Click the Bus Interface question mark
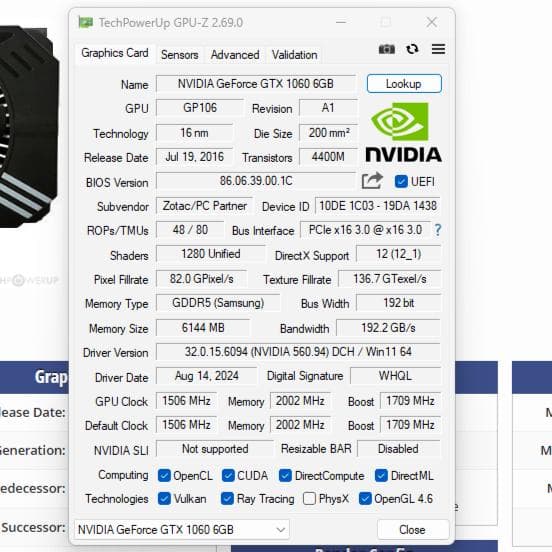The height and width of the screenshot is (552, 552). (x=438, y=230)
